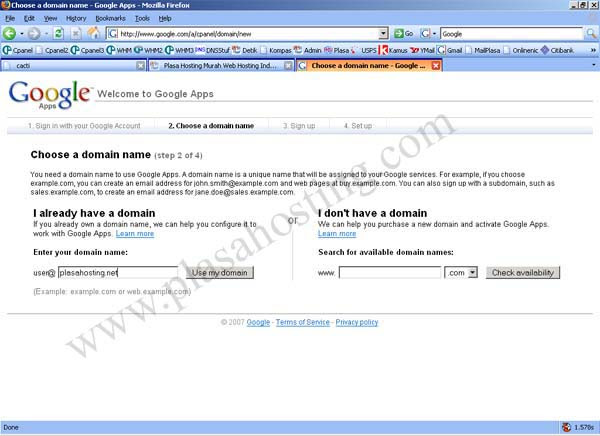This screenshot has height=436, width=600.
Task: Reload the page with the Reload icon
Action: pyautogui.click(x=58, y=34)
